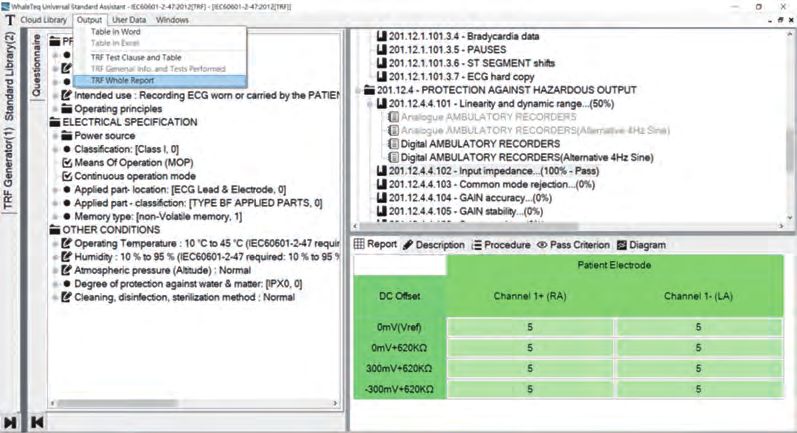
Task: Choose Table in Word from menu
Action: 115,32
